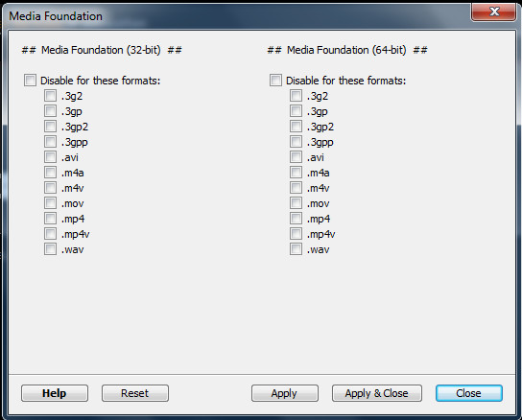
Task: Check .wav box under 32-bit section
Action: (50, 248)
